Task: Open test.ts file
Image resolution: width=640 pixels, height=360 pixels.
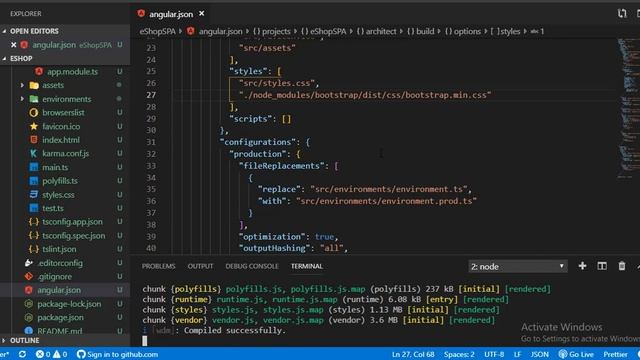Action: click(53, 208)
